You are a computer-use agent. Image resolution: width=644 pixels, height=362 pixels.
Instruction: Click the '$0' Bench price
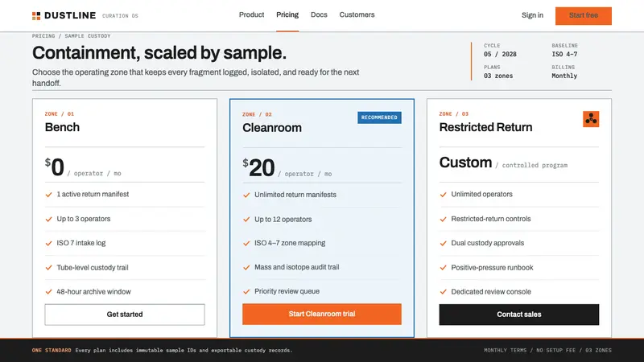click(x=55, y=167)
